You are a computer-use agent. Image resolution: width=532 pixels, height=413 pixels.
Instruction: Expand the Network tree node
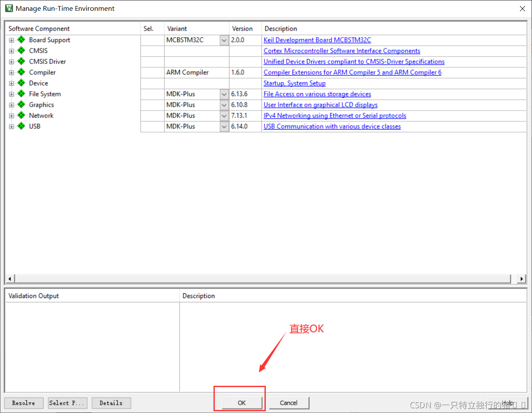[12, 116]
